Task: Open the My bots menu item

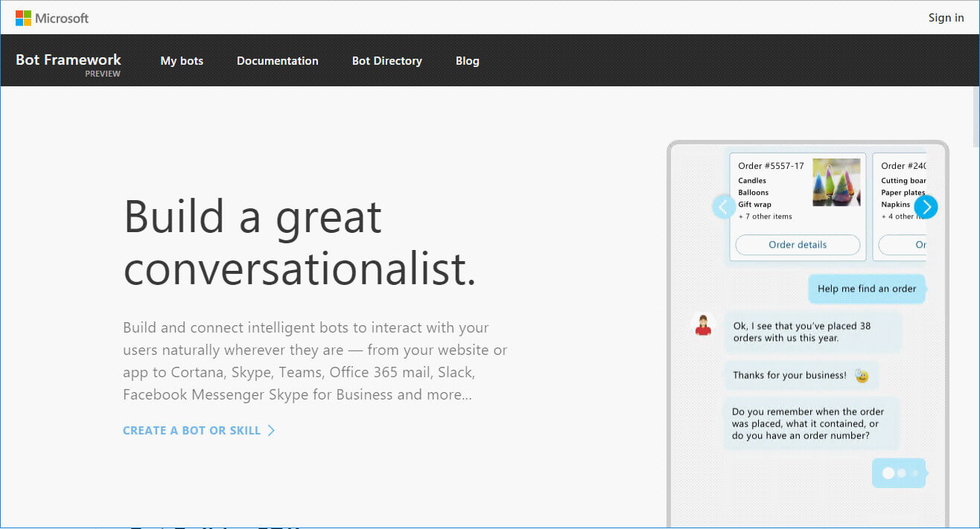Action: click(x=182, y=61)
